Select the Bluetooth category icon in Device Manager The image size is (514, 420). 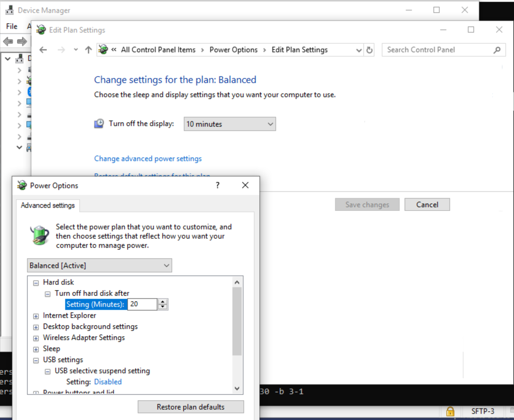click(x=30, y=92)
